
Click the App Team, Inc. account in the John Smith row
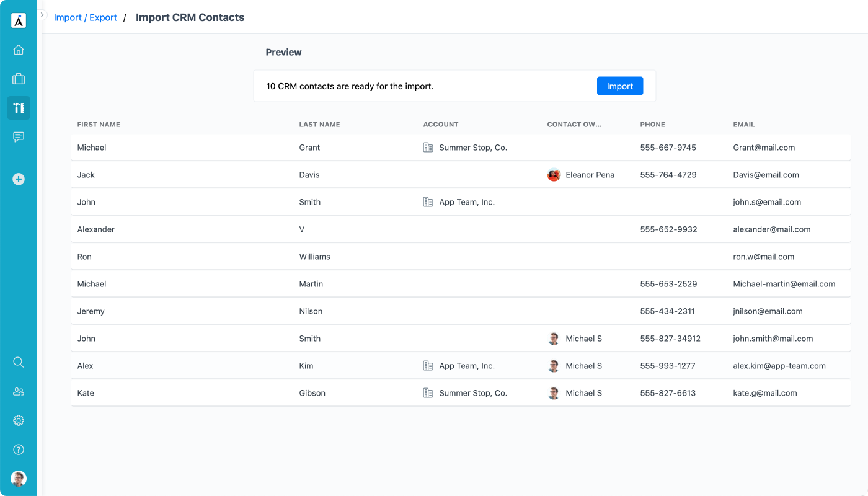pyautogui.click(x=467, y=202)
